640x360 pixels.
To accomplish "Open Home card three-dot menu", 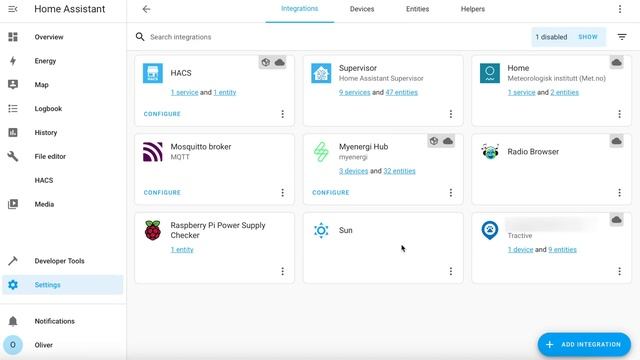I will (x=619, y=114).
